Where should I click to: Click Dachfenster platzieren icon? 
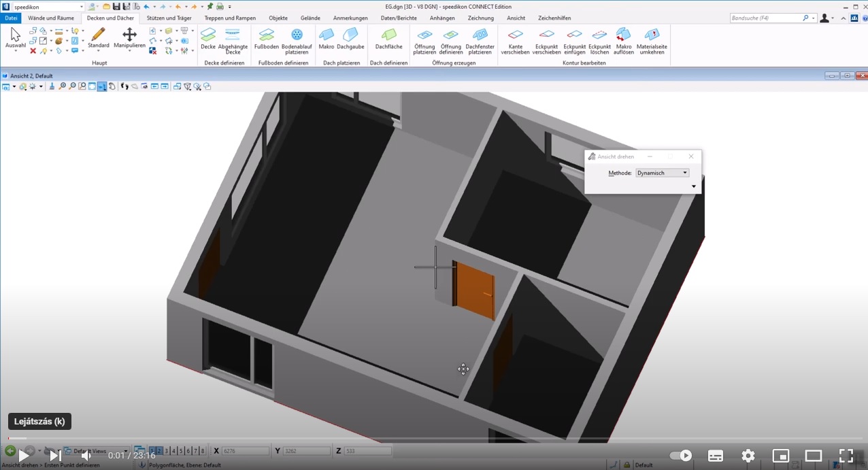480,38
